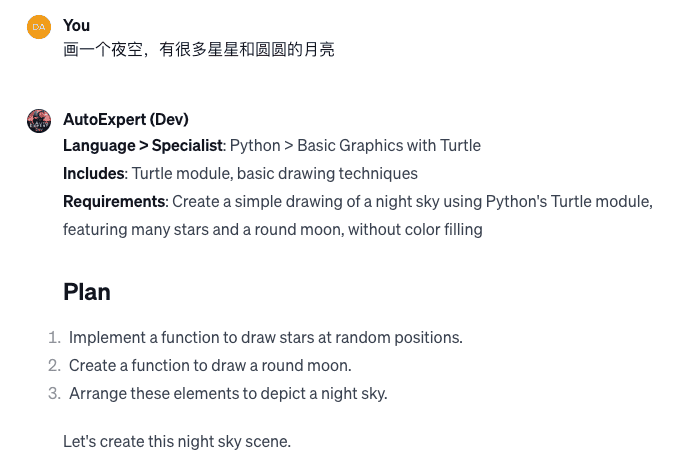
Task: Click plan step about arranging night sky elements
Action: [228, 393]
